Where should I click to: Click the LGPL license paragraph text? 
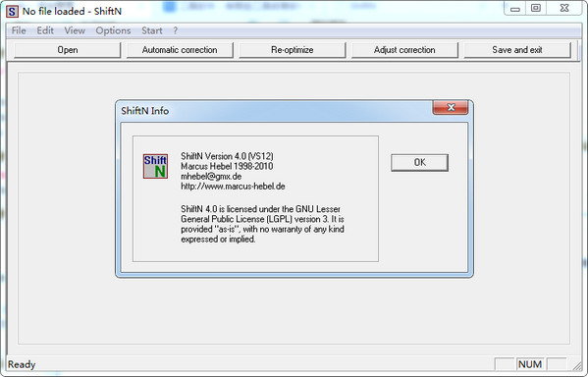coord(262,224)
